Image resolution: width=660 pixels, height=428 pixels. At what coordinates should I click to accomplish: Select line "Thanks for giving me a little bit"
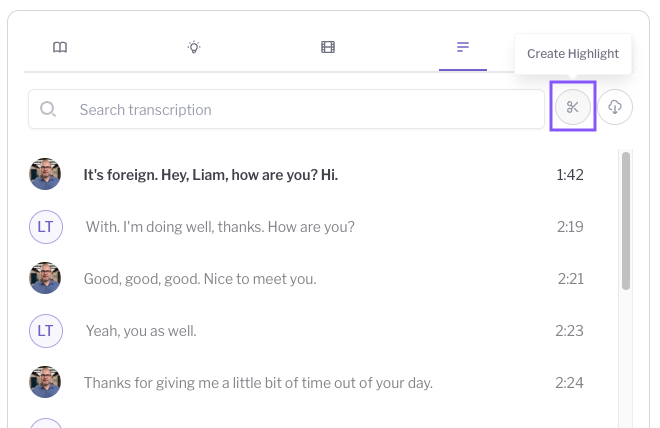coord(258,383)
